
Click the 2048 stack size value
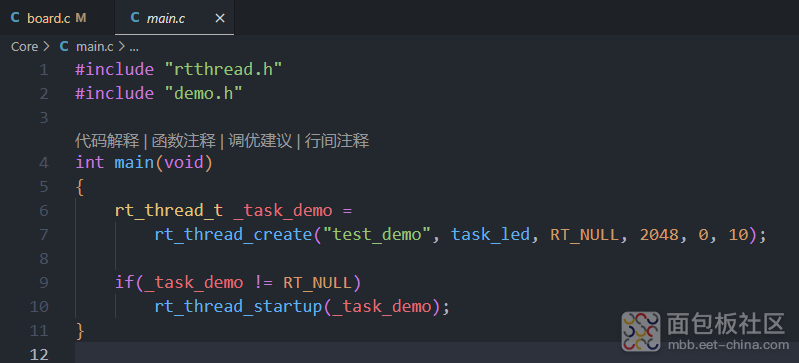coord(659,235)
